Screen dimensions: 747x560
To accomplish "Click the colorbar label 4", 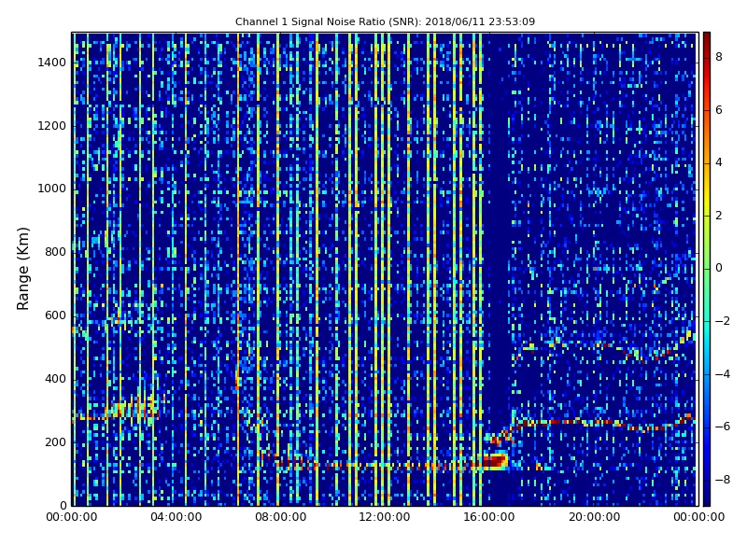I will [719, 162].
